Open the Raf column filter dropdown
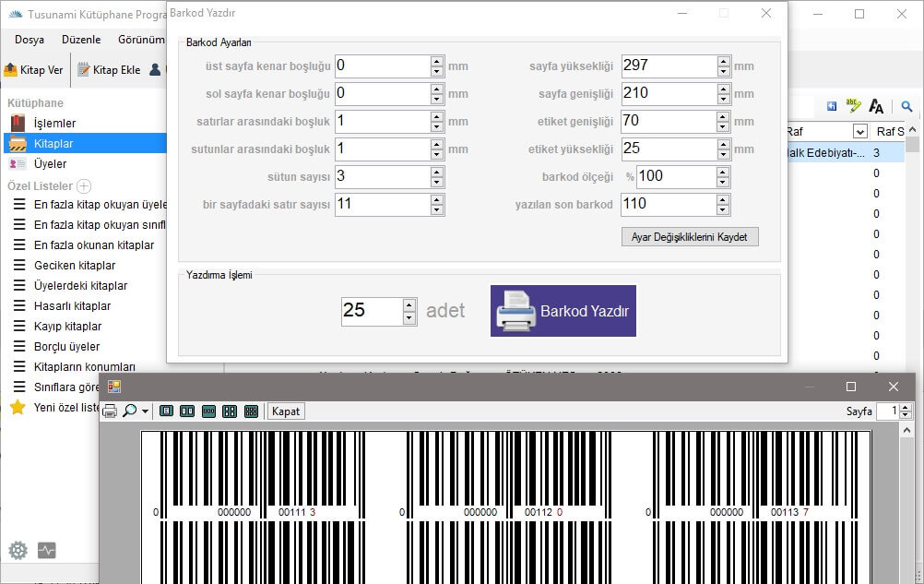Viewport: 924px width, 584px height. pos(859,131)
